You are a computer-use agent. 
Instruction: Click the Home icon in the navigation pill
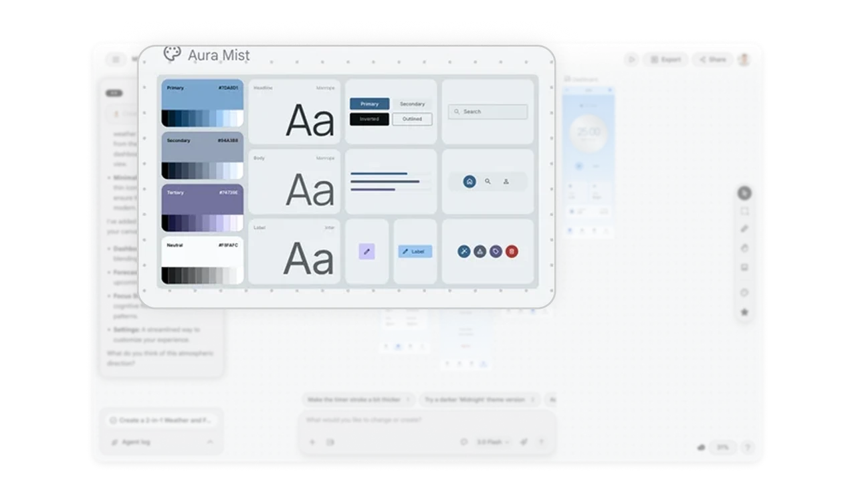point(469,181)
